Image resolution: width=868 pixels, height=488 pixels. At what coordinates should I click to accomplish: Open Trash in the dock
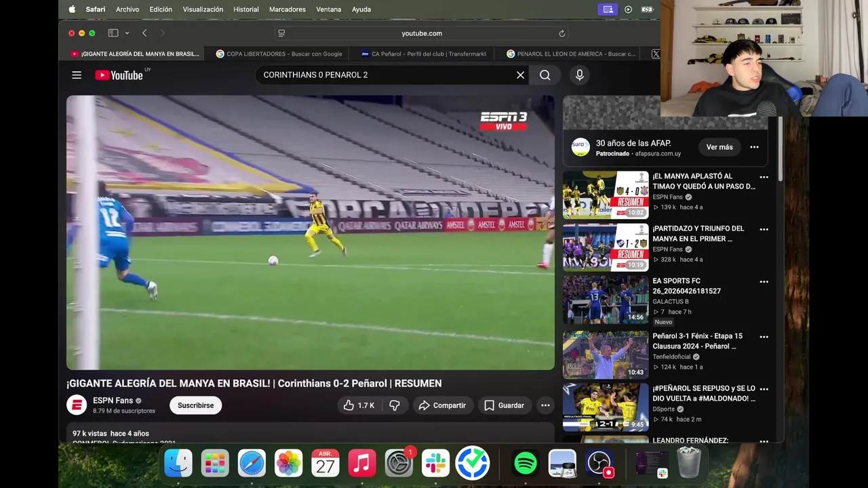pyautogui.click(x=688, y=463)
